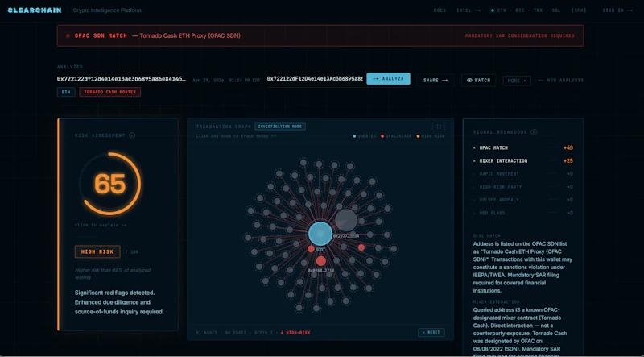Click the +25 mixer interaction score

point(568,161)
